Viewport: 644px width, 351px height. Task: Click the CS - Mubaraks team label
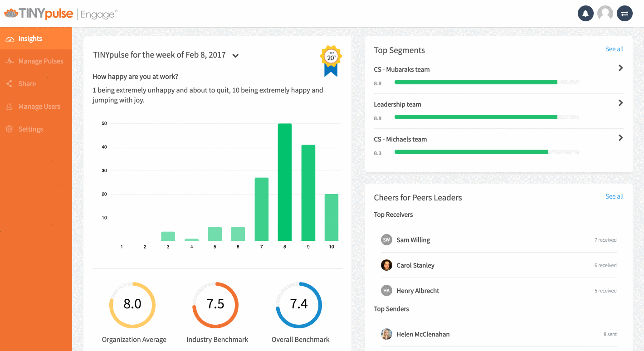pyautogui.click(x=402, y=69)
